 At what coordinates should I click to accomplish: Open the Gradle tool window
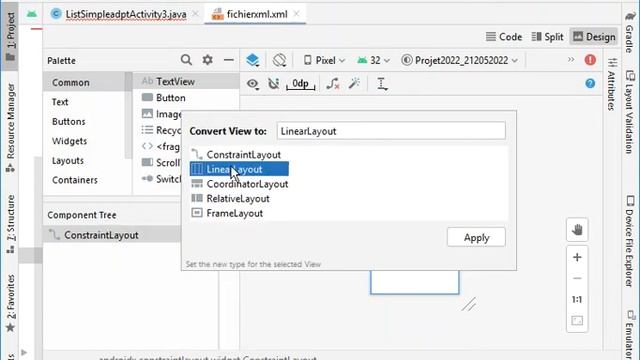630,32
